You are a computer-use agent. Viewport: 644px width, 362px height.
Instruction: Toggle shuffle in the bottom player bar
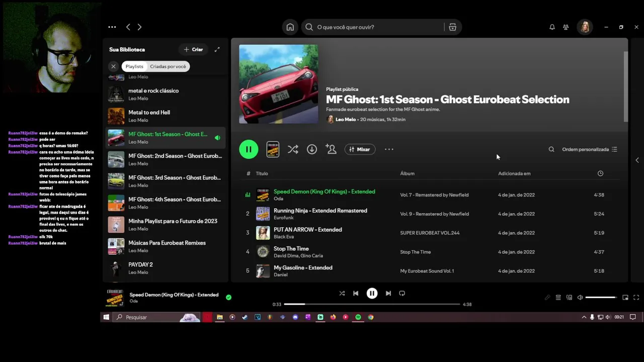pyautogui.click(x=342, y=293)
